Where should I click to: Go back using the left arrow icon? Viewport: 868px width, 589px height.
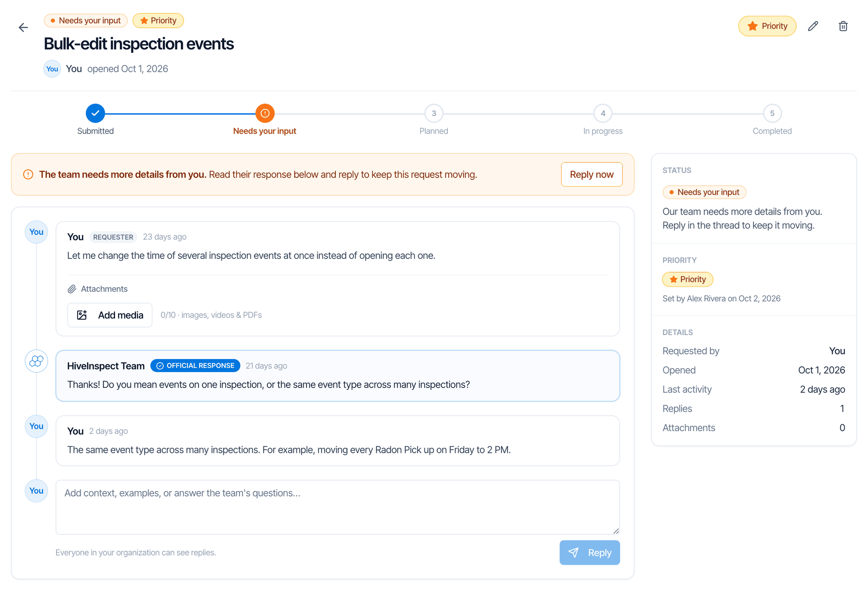pyautogui.click(x=23, y=27)
